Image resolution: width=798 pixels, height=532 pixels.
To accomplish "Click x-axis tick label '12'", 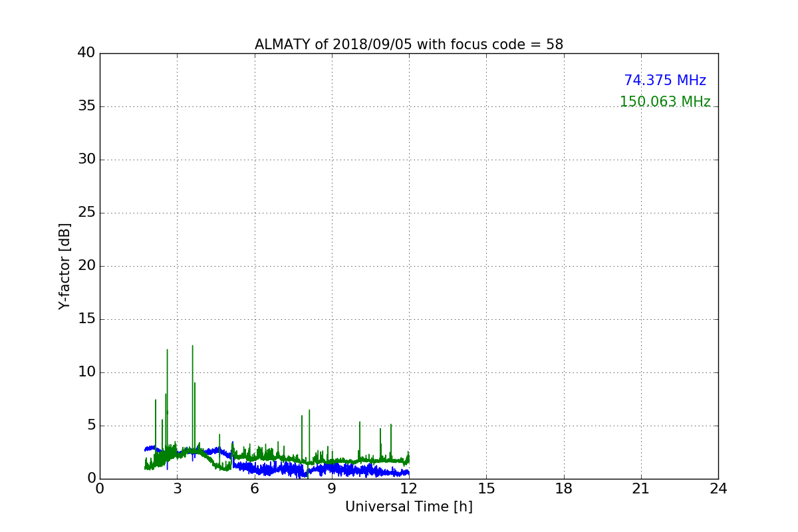I will (x=409, y=489).
